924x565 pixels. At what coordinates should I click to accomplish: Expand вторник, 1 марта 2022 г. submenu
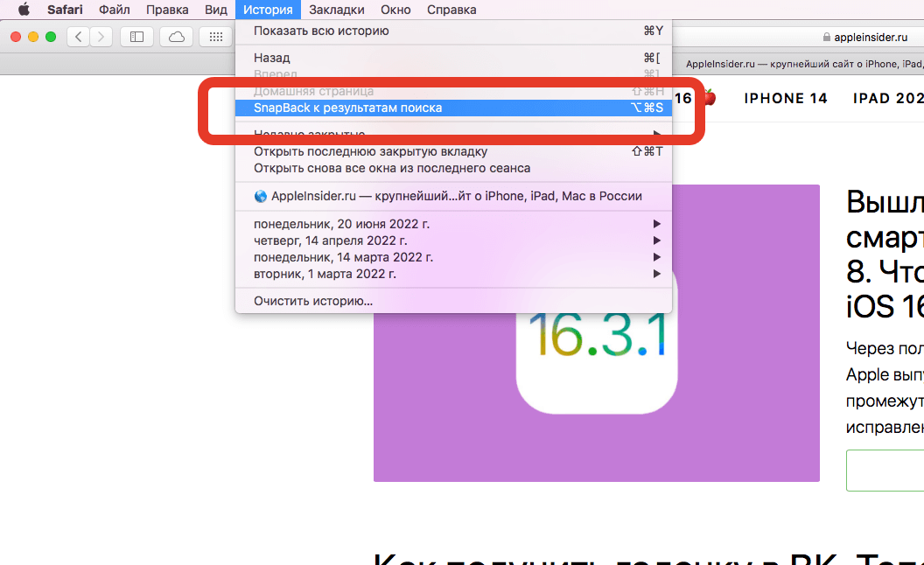453,274
